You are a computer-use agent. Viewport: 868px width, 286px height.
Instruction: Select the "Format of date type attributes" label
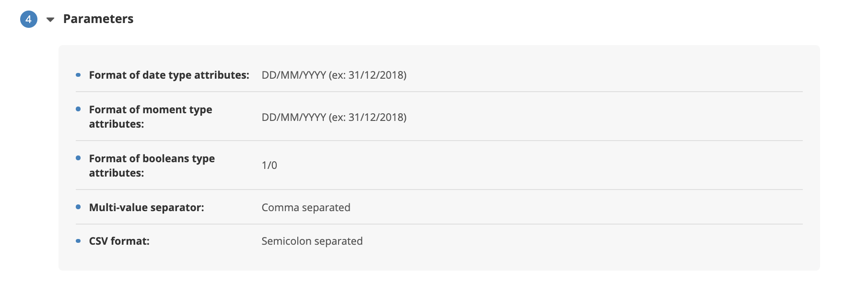point(169,75)
